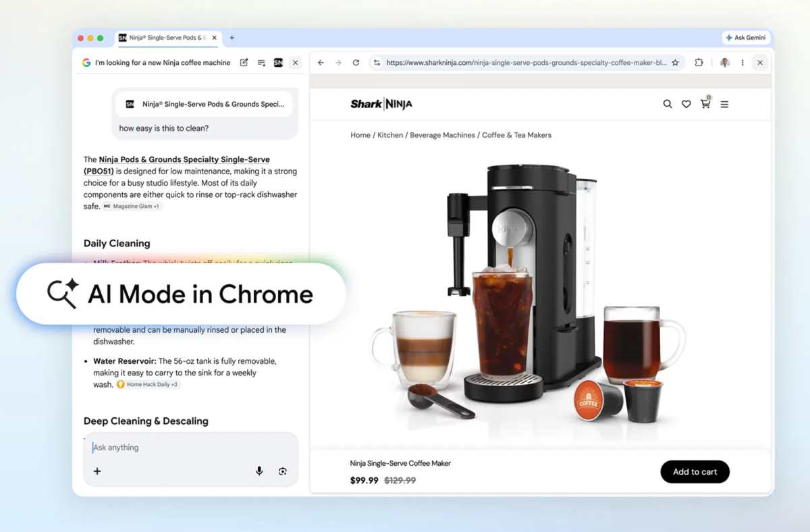Click the Water Reservoir bullet text
Image resolution: width=810 pixels, height=532 pixels.
point(185,373)
